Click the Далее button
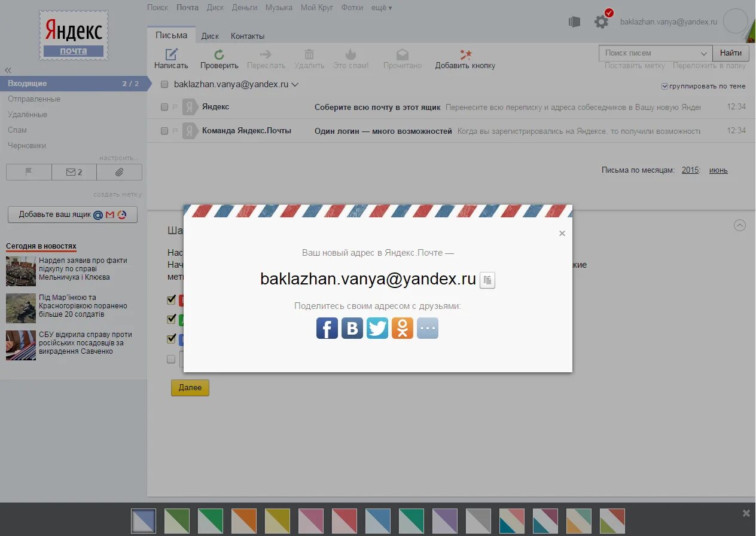The image size is (756, 536). click(190, 388)
